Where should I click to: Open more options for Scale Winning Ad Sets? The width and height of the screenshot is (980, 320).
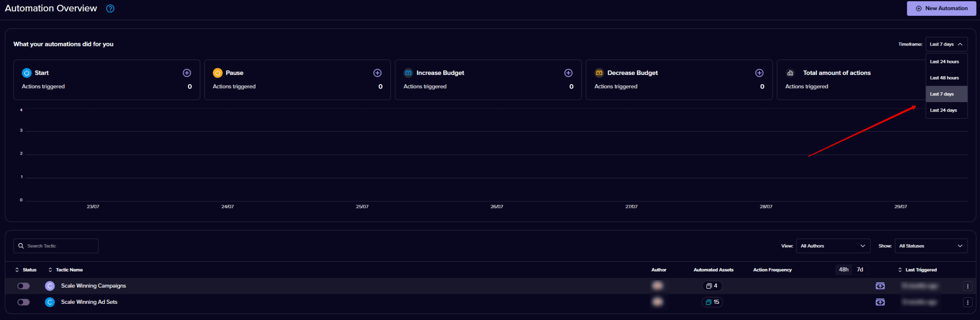click(x=968, y=303)
